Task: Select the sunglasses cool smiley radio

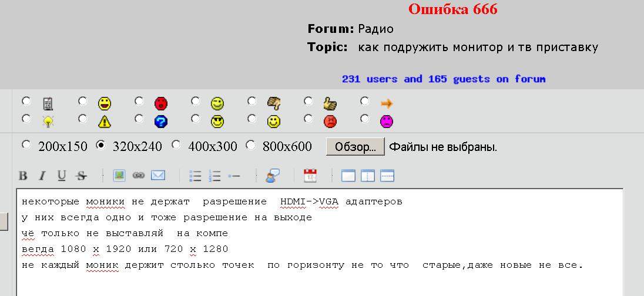Action: click(196, 119)
